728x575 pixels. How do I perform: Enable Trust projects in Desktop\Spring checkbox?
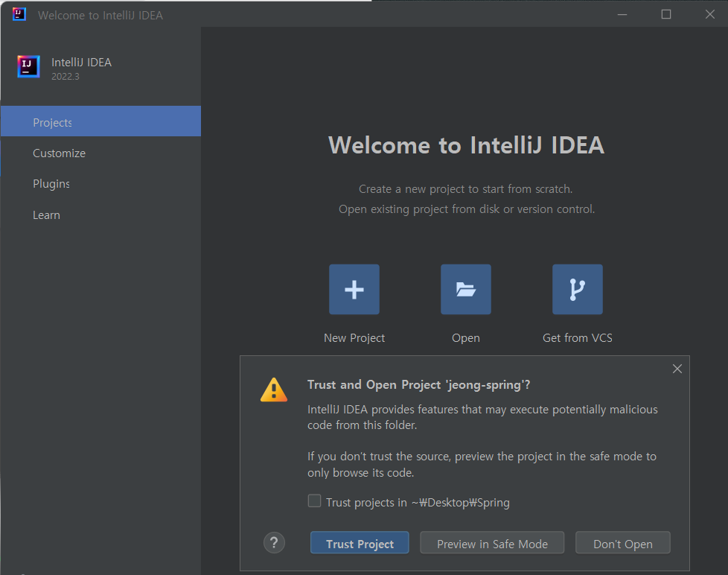point(314,501)
